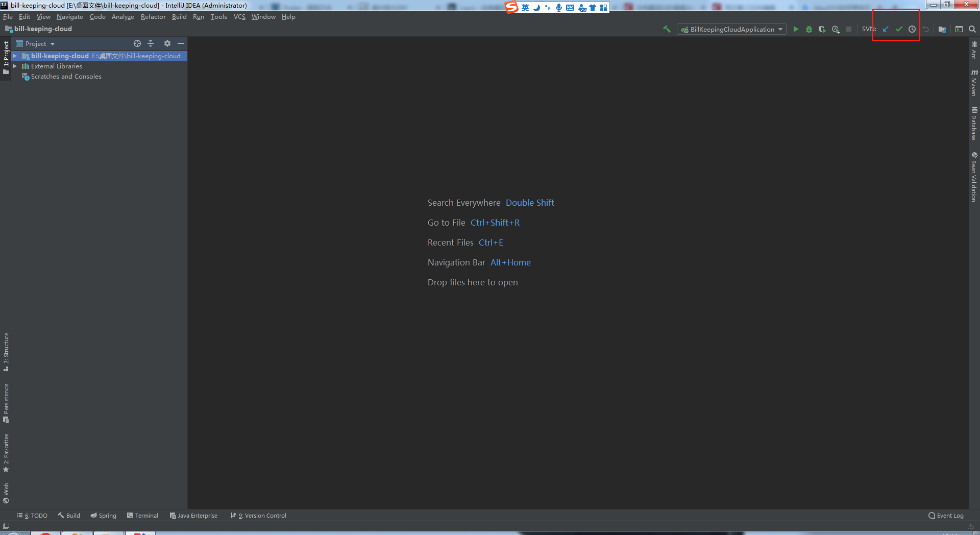Screen dimensions: 980x535
Task: Click the Rollback/revert arrow icon
Action: point(926,29)
